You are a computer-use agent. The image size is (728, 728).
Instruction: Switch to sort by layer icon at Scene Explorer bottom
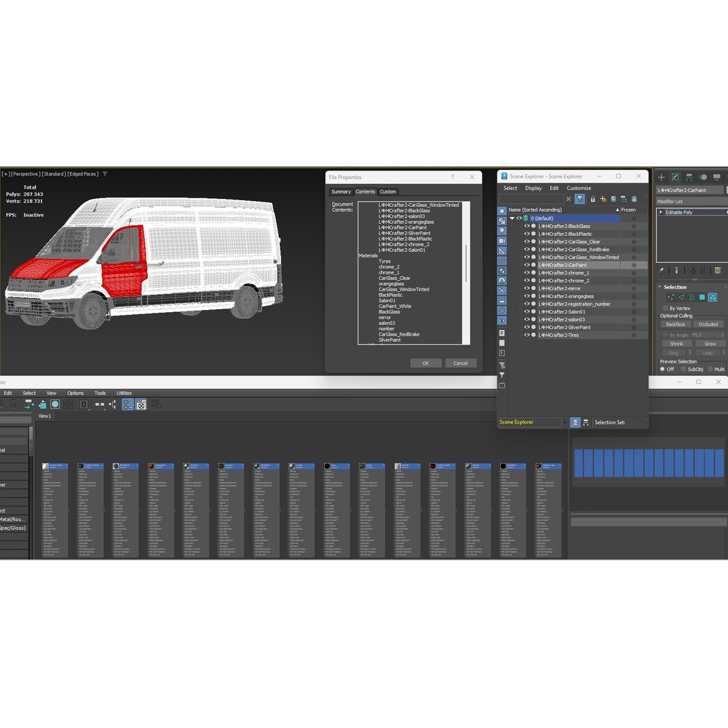[575, 423]
